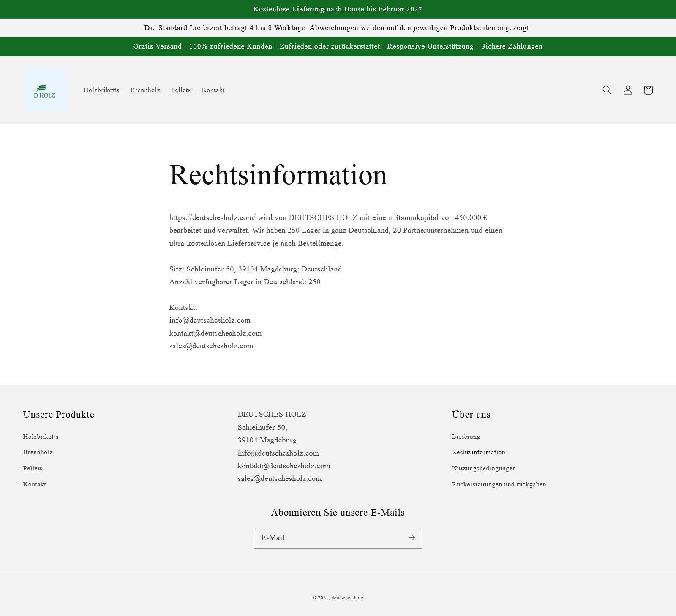Click the Anzahl verfügbarer Lager line
The image size is (676, 616).
pos(245,282)
